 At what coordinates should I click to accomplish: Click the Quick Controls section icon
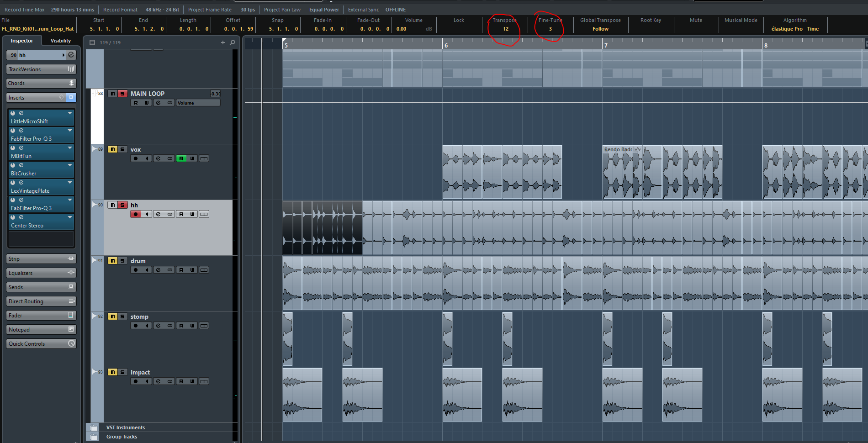point(71,343)
